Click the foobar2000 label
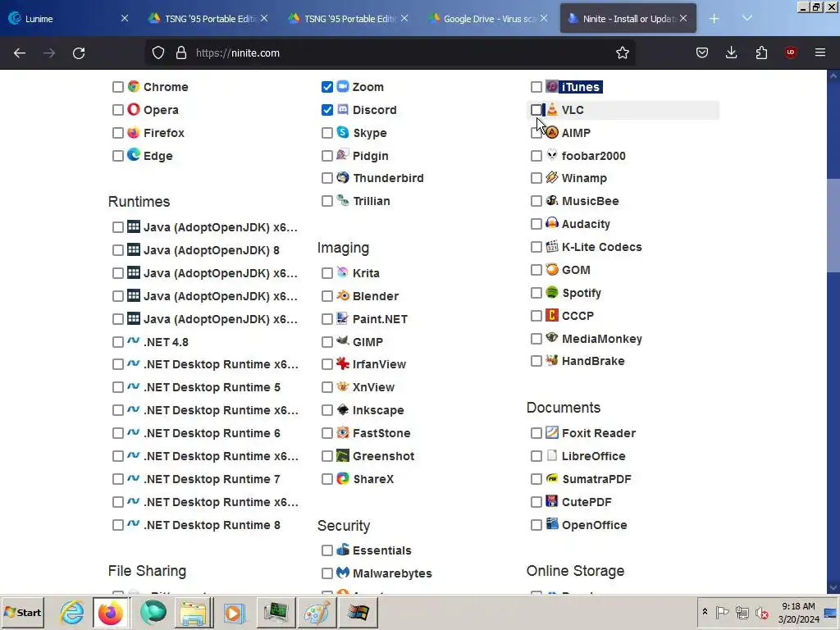Image resolution: width=840 pixels, height=630 pixels. 594,156
